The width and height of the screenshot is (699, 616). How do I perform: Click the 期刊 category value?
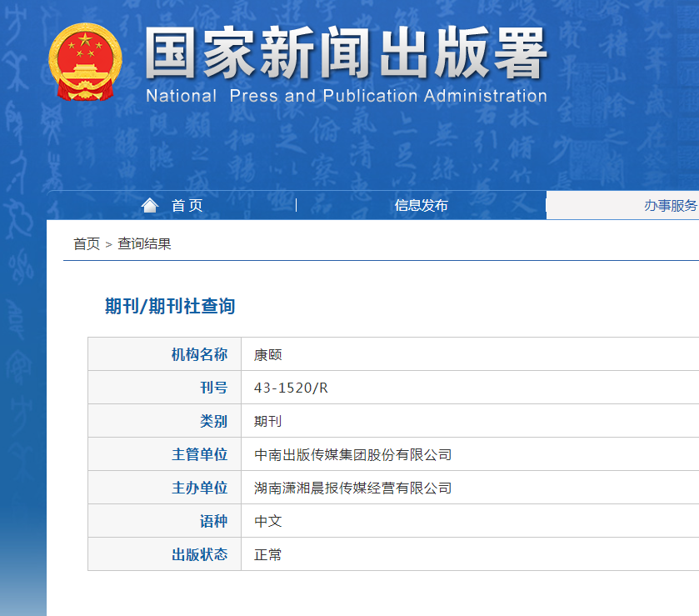click(268, 421)
